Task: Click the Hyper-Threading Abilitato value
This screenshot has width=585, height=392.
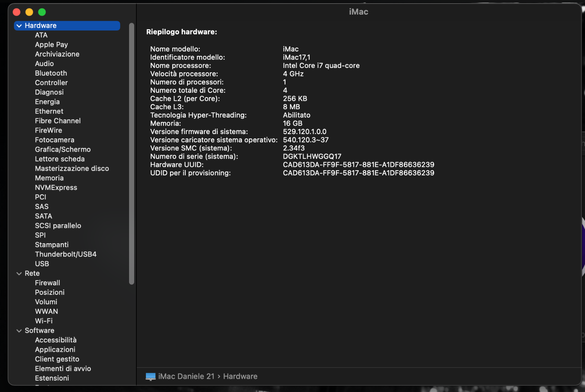Action: [x=297, y=115]
